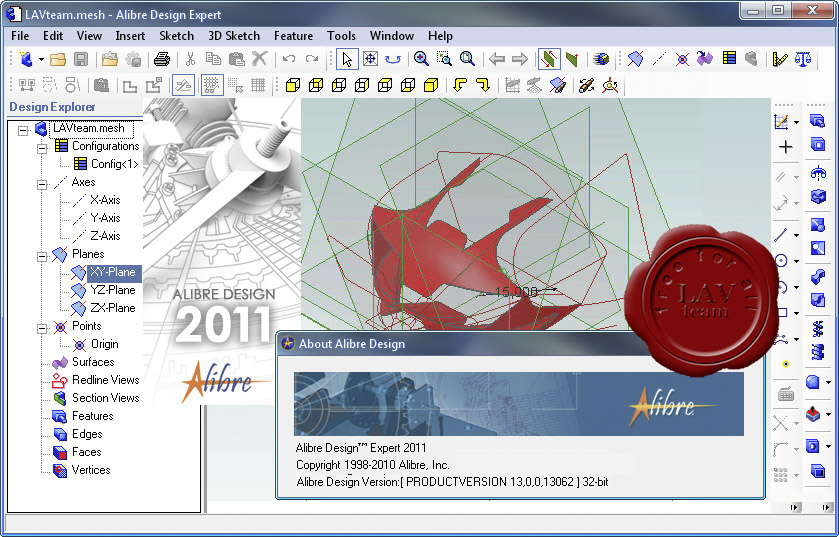Viewport: 839px width, 537px height.
Task: Click the Zoom Out magnifier with page icon
Action: 467,59
